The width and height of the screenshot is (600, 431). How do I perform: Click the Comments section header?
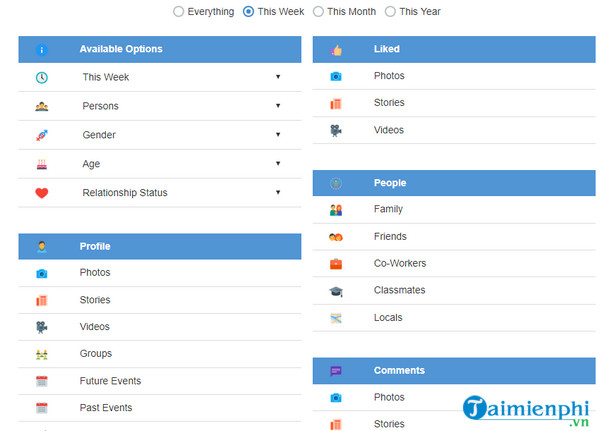click(453, 371)
